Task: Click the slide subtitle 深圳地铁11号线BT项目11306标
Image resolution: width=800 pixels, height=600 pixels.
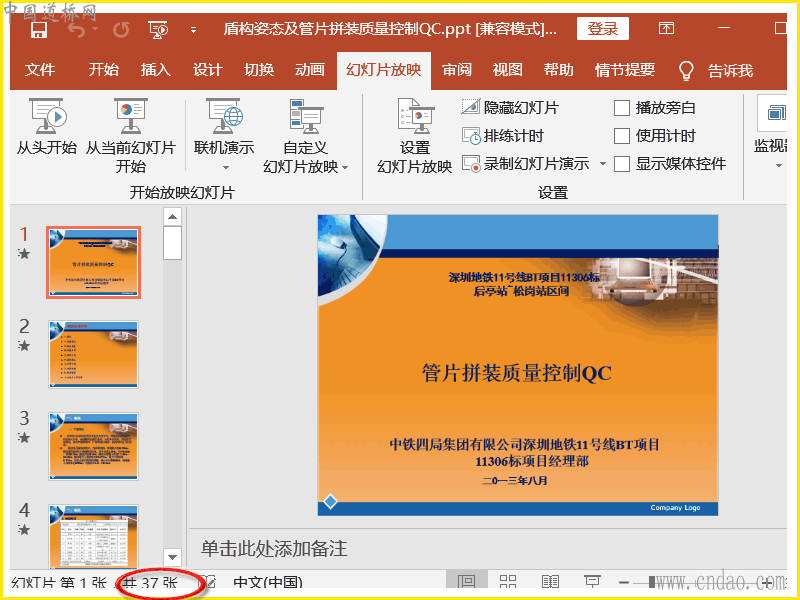Action: (x=524, y=277)
